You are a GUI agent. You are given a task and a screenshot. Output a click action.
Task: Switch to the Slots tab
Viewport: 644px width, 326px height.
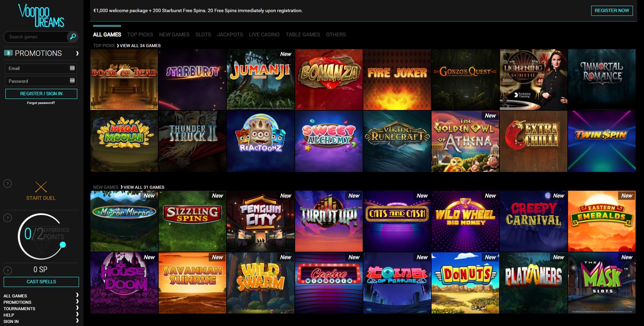203,34
